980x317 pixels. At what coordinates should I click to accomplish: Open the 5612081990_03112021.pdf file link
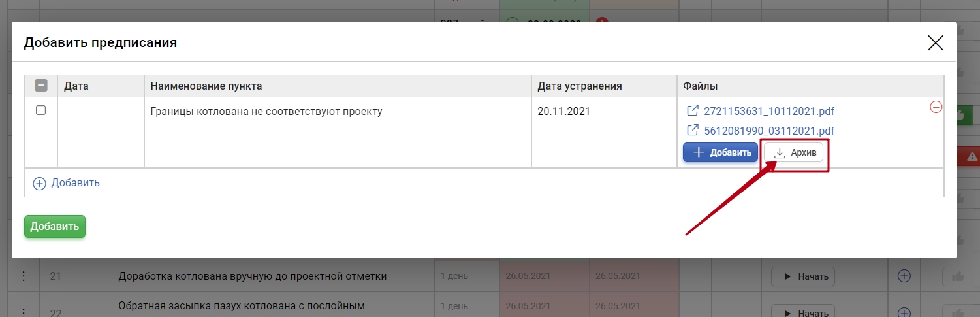768,131
